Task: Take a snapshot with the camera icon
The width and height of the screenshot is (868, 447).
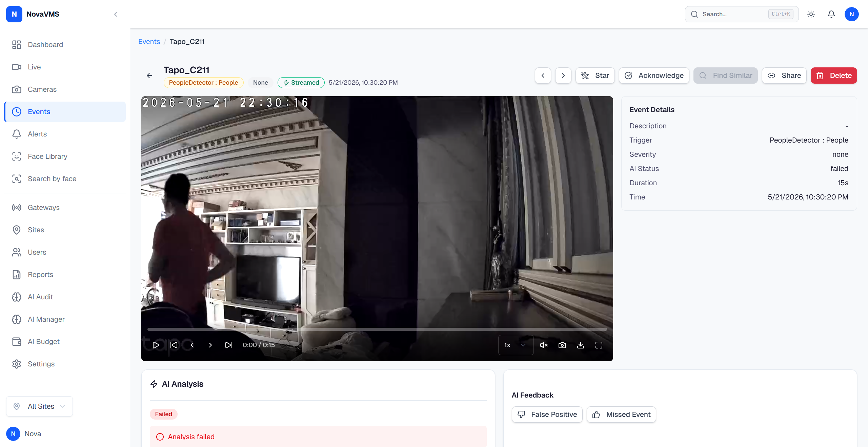Action: click(562, 345)
